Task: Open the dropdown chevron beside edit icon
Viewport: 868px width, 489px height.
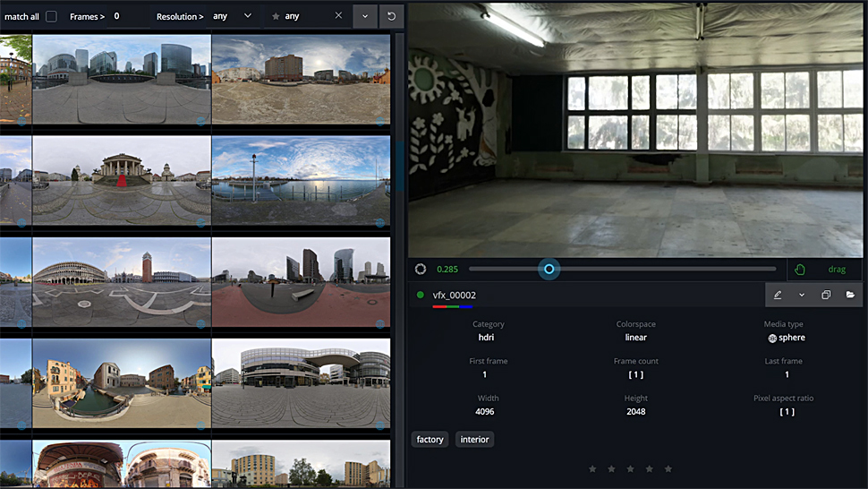Action: pos(802,296)
